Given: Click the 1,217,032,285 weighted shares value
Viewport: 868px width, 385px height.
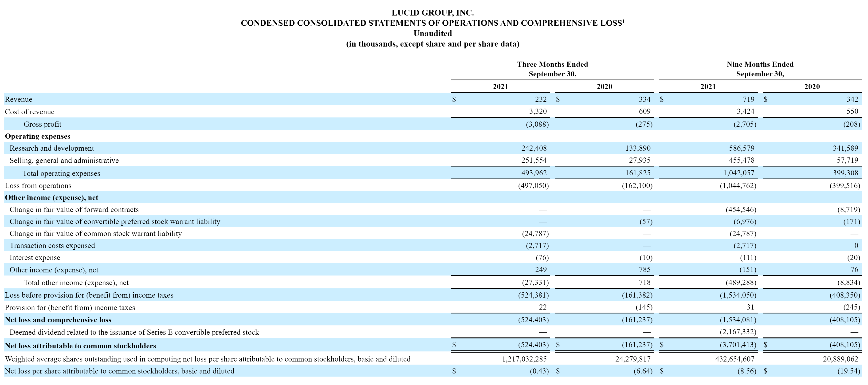Looking at the screenshot, I should pos(524,359).
